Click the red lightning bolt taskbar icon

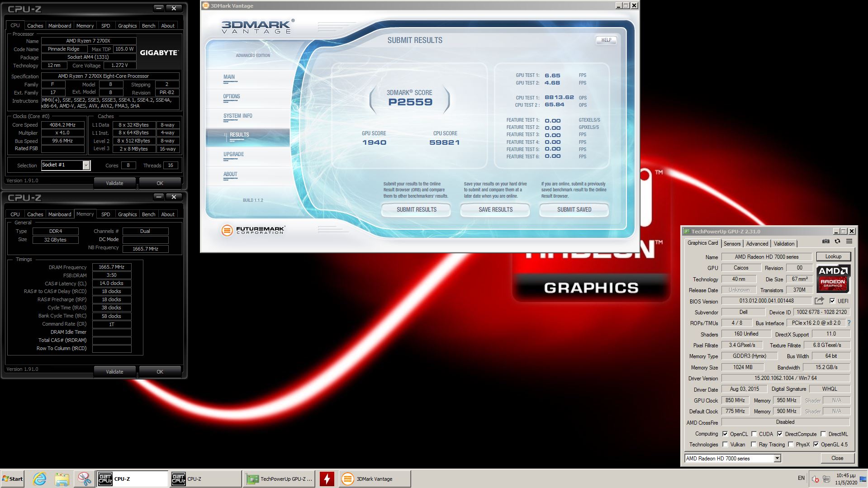[327, 479]
